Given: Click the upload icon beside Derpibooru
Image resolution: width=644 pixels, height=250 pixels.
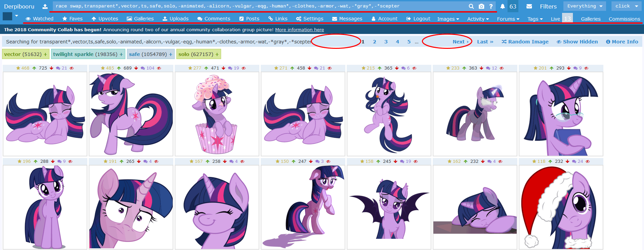Looking at the screenshot, I should coord(45,6).
